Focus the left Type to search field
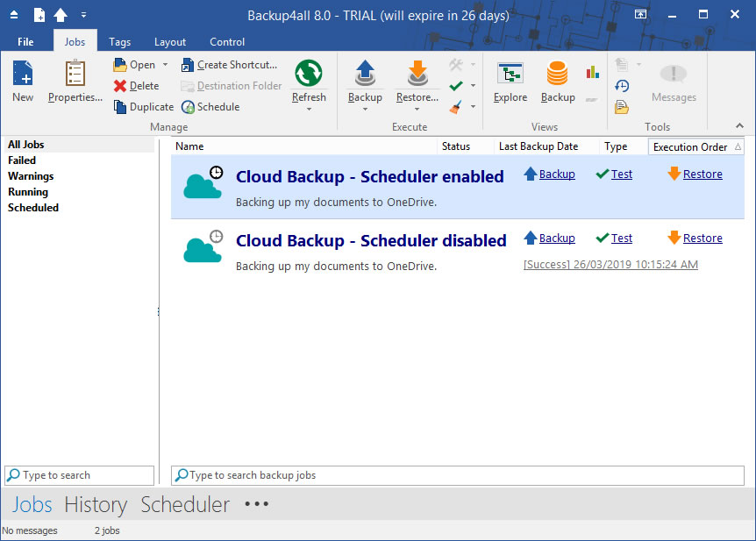 click(x=80, y=475)
